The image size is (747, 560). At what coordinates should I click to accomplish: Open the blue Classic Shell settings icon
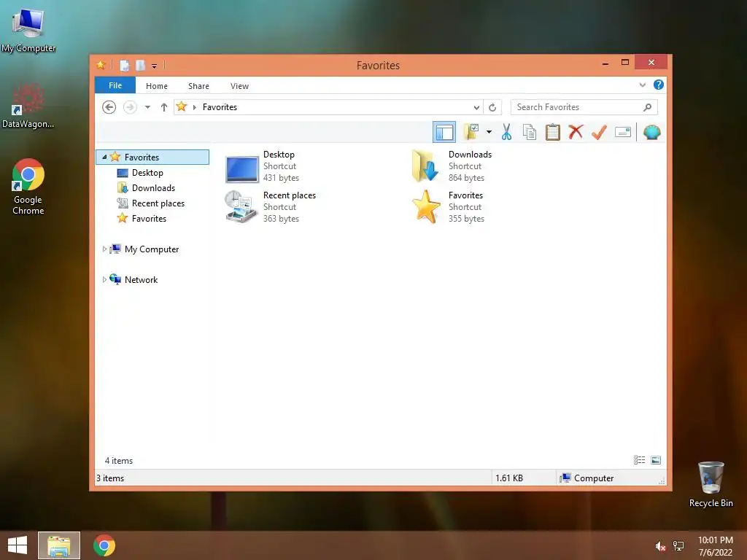pyautogui.click(x=651, y=132)
